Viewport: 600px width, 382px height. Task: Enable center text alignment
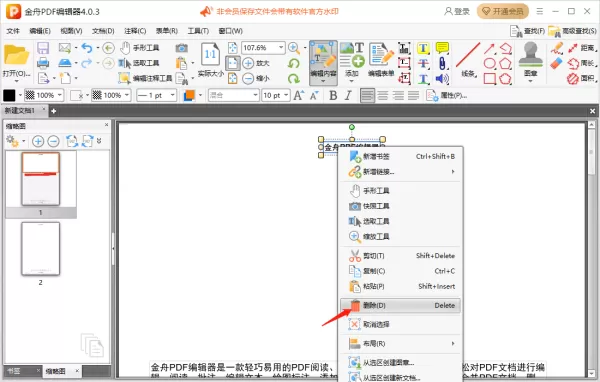[383, 95]
